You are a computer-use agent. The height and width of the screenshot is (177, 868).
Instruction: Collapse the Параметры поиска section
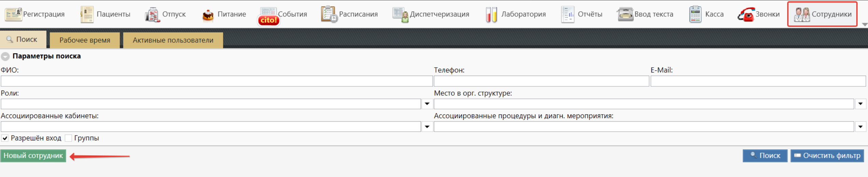[5, 56]
